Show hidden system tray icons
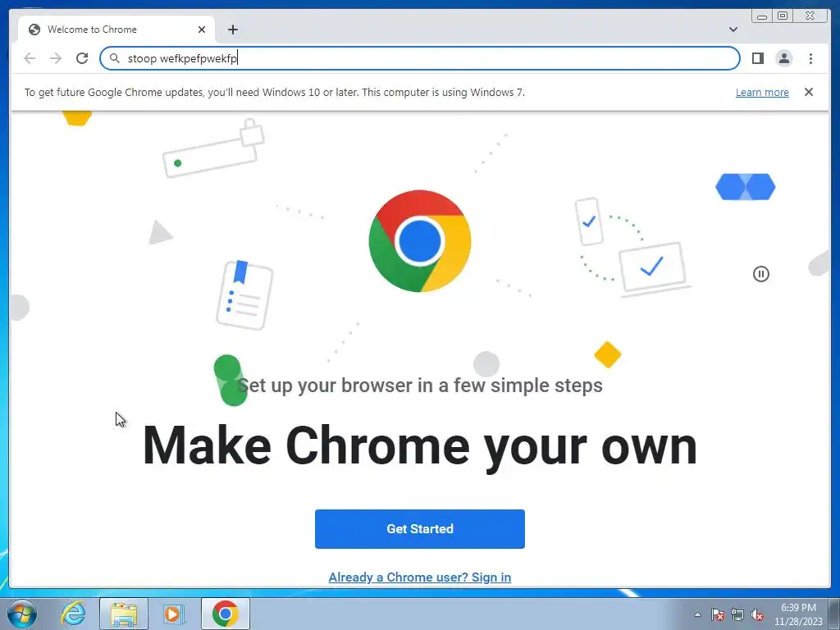Screen dimensions: 840x630 [x=697, y=614]
